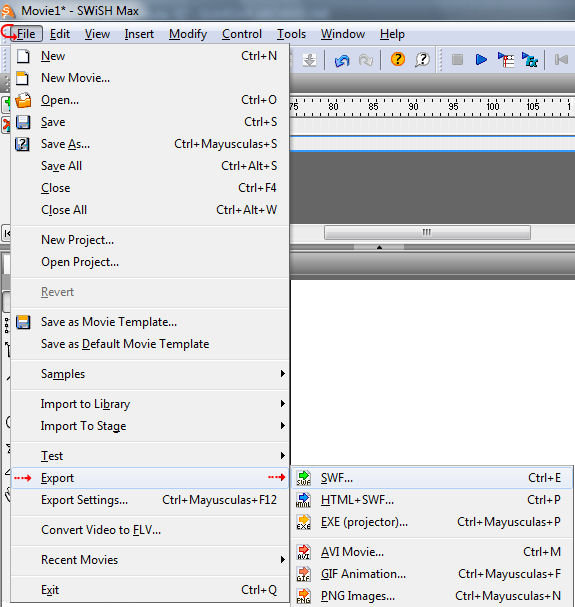
Task: Click the Save As icon in the menu
Action: tap(22, 144)
